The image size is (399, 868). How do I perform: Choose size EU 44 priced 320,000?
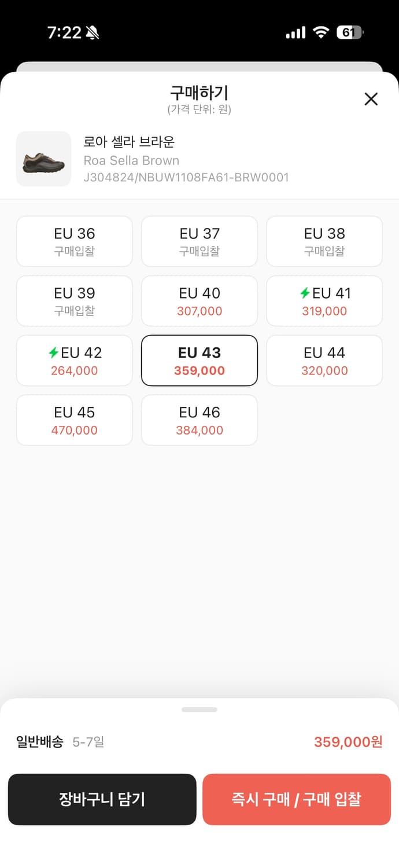(x=324, y=361)
